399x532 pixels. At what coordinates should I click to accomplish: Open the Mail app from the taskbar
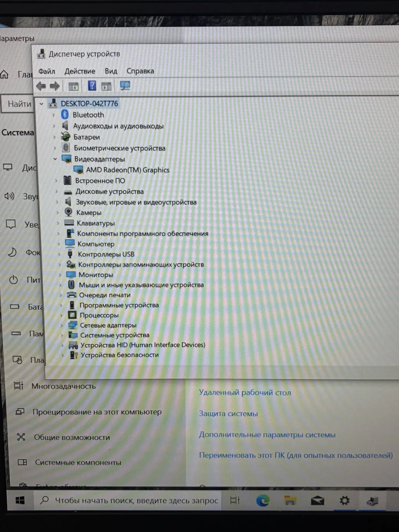[x=317, y=500]
